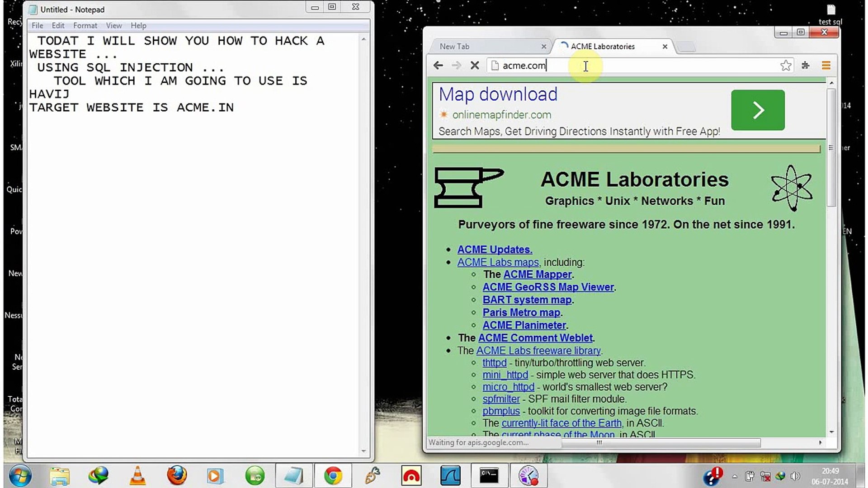The width and height of the screenshot is (868, 488).
Task: Click the Chrome back arrow button
Action: (438, 66)
